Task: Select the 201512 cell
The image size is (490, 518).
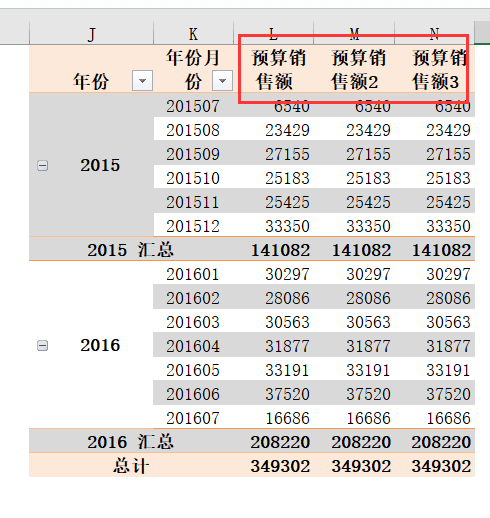Action: [x=193, y=226]
